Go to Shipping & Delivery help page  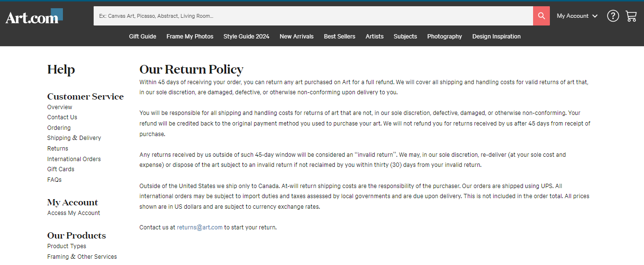tap(74, 138)
